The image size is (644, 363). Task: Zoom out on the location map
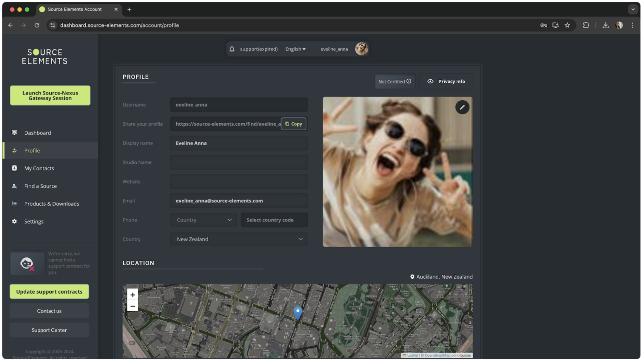point(133,306)
